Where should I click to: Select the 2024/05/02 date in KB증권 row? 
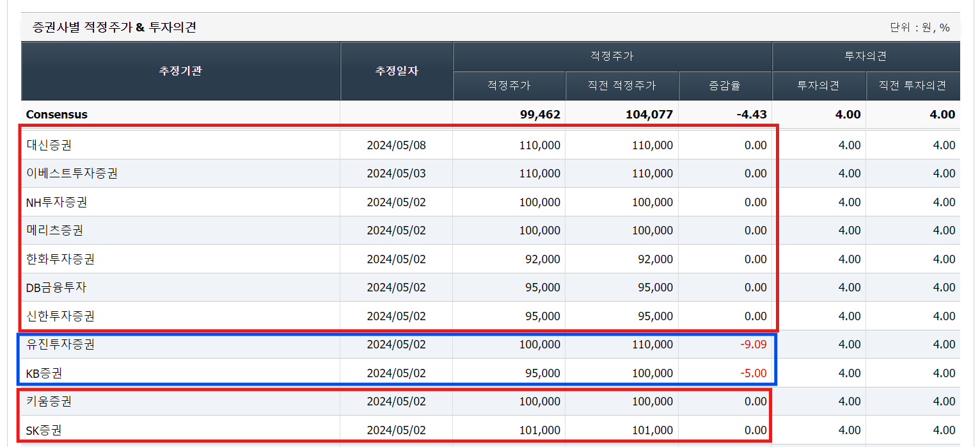coord(397,373)
